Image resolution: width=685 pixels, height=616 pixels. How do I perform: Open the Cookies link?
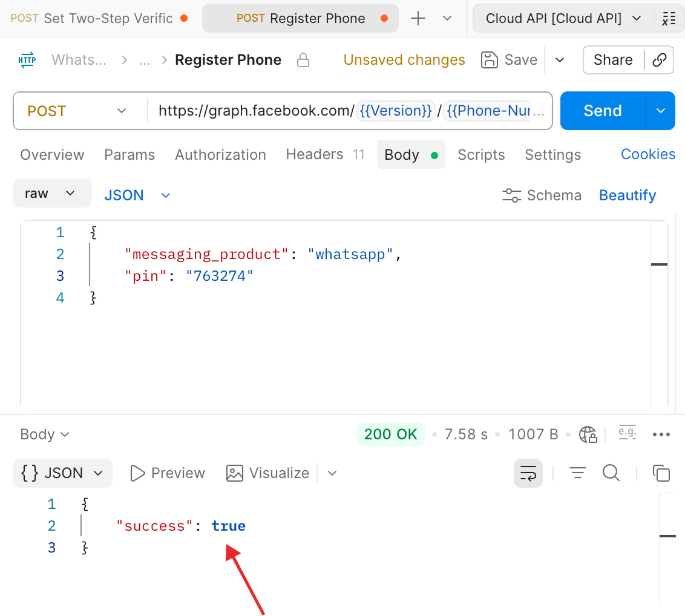648,154
